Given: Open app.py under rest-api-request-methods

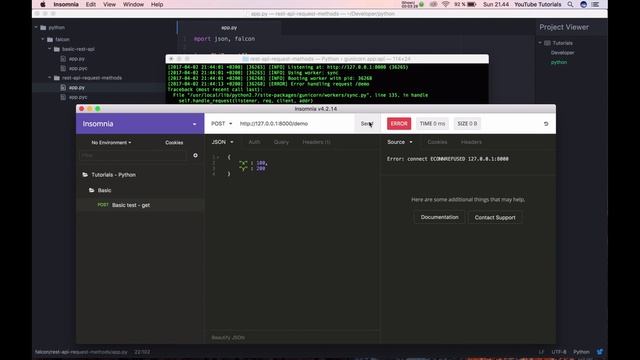Looking at the screenshot, I should pyautogui.click(x=76, y=87).
